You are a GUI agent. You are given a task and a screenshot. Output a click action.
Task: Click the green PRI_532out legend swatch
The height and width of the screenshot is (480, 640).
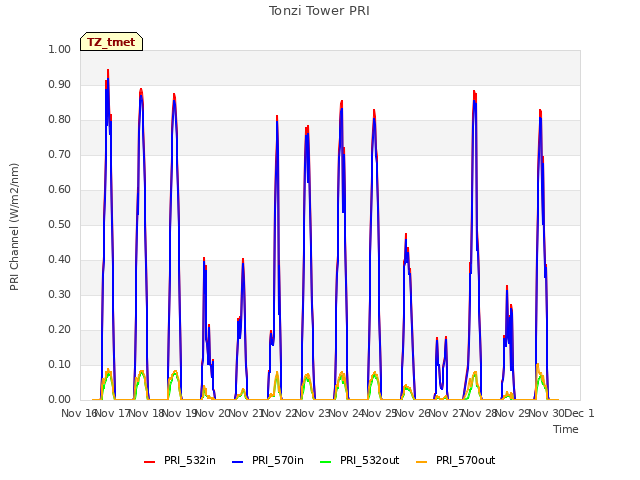pos(326,462)
